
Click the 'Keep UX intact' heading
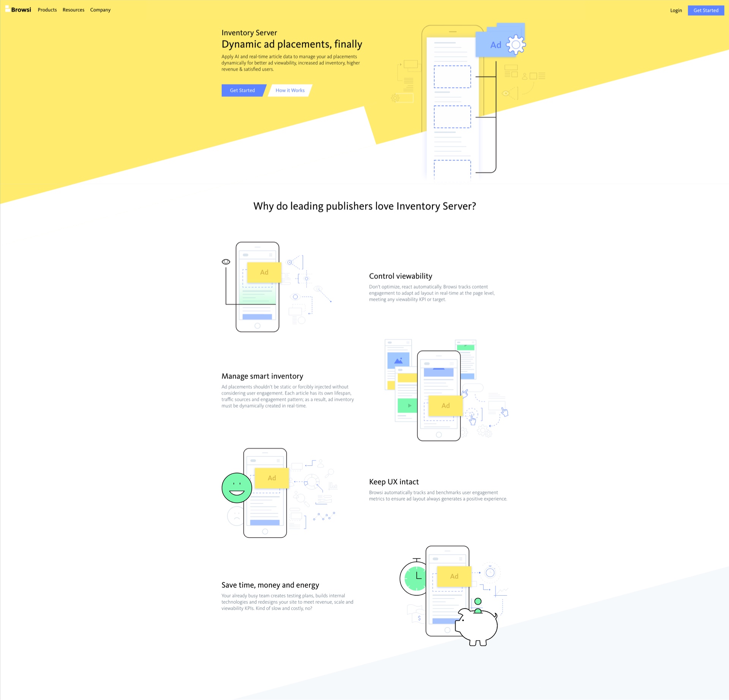[x=394, y=482]
